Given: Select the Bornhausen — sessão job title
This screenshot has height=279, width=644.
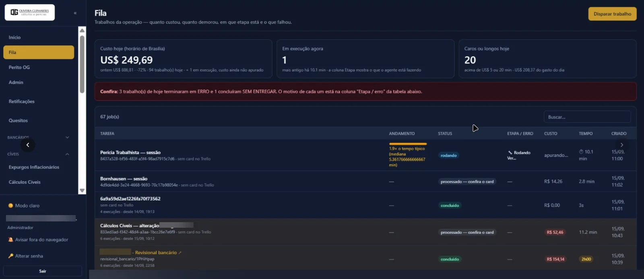Looking at the screenshot, I should pos(124,179).
